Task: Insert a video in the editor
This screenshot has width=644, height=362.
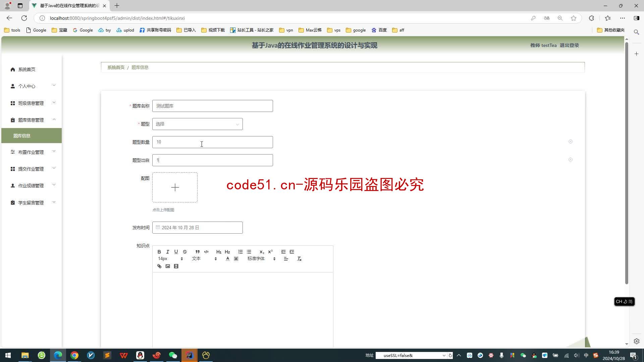Action: point(176,266)
